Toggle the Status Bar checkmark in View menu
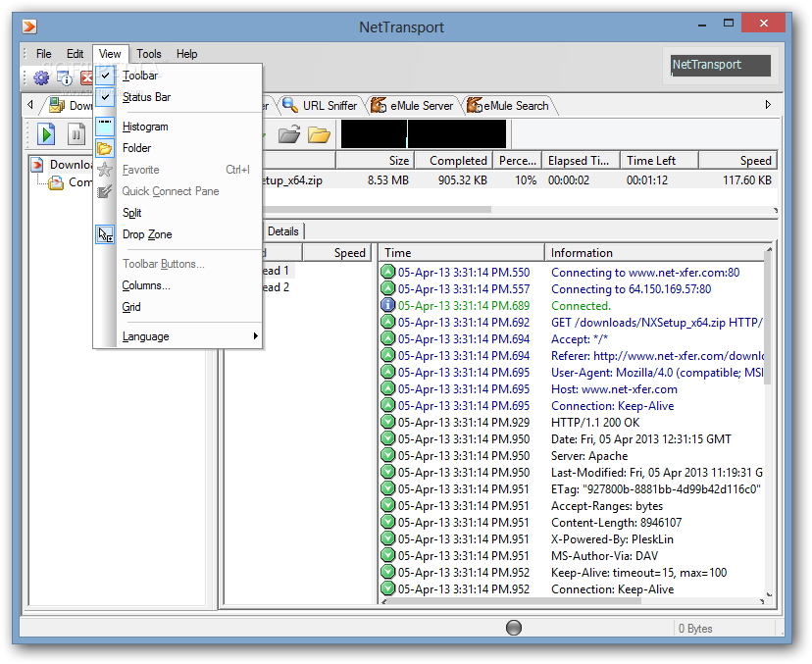This screenshot has width=812, height=664. coord(105,97)
